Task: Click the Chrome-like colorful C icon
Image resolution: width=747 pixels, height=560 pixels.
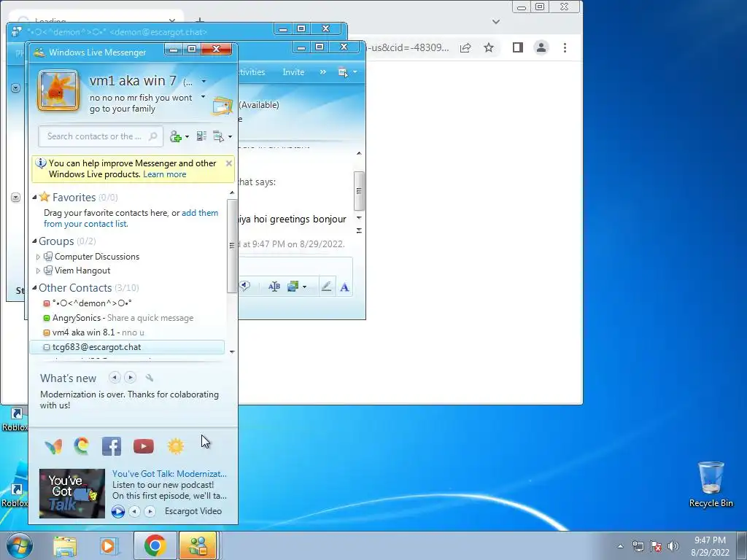Action: pyautogui.click(x=82, y=446)
